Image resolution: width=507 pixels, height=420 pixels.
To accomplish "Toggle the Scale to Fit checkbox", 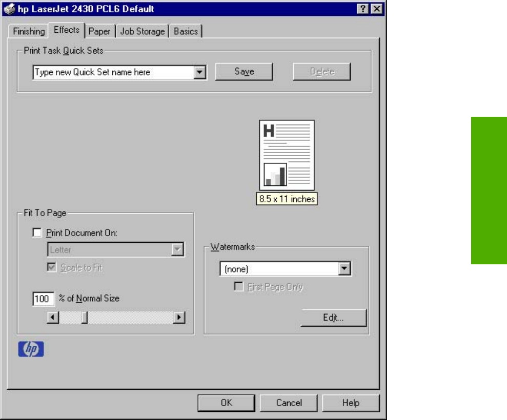I will click(x=52, y=267).
